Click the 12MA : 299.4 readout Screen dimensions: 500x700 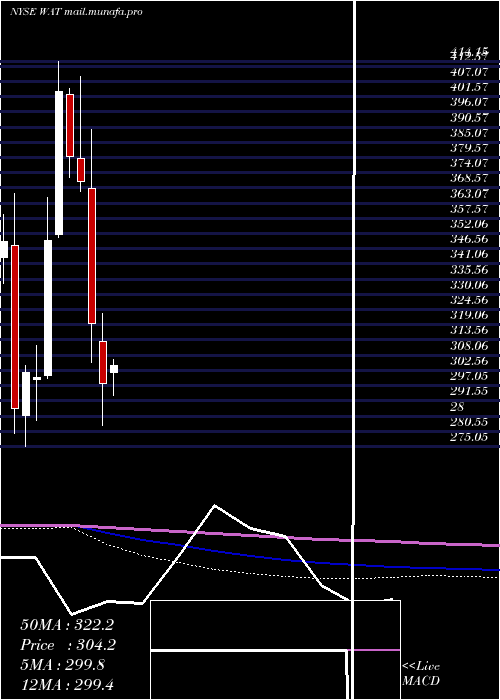pos(69,685)
